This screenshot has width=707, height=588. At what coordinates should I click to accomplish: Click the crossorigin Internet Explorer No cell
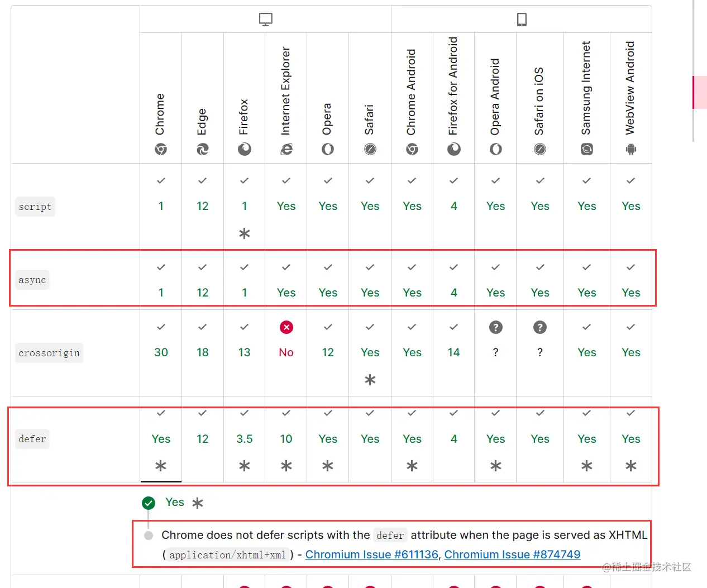[286, 352]
